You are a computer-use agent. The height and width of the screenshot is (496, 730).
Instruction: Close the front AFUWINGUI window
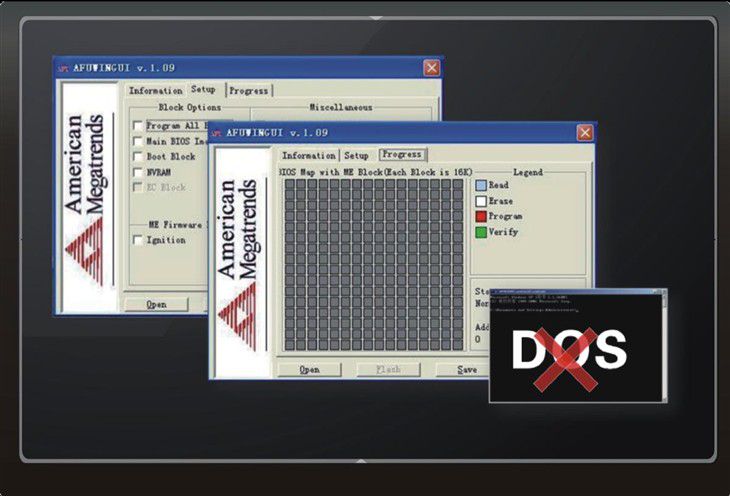[x=585, y=133]
